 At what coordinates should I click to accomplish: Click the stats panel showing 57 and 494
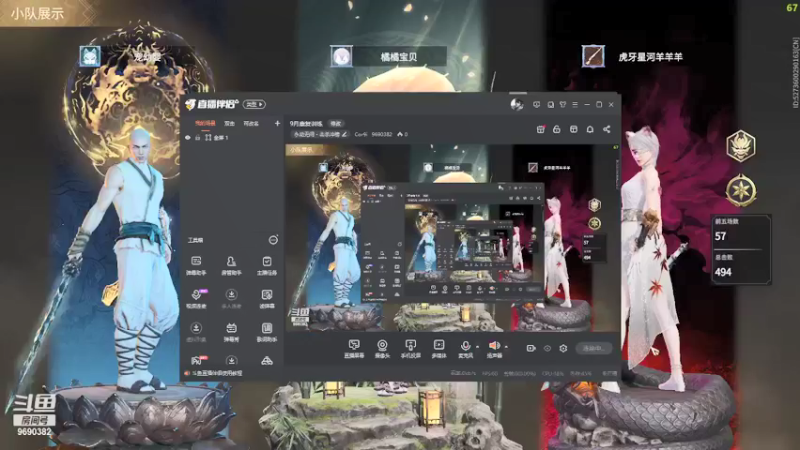(x=741, y=249)
